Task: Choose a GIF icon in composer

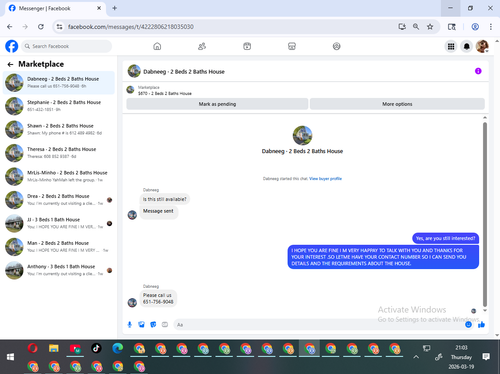Action: (165, 324)
